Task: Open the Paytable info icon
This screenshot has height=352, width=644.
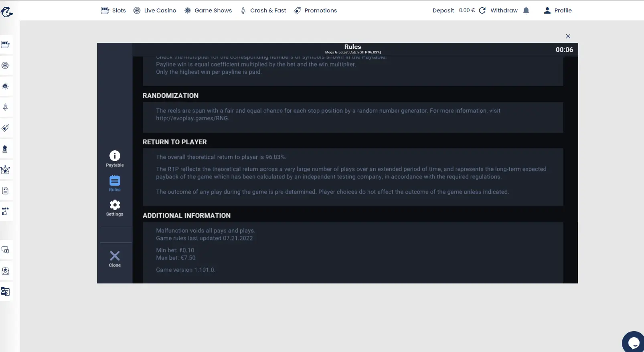Action: tap(115, 159)
